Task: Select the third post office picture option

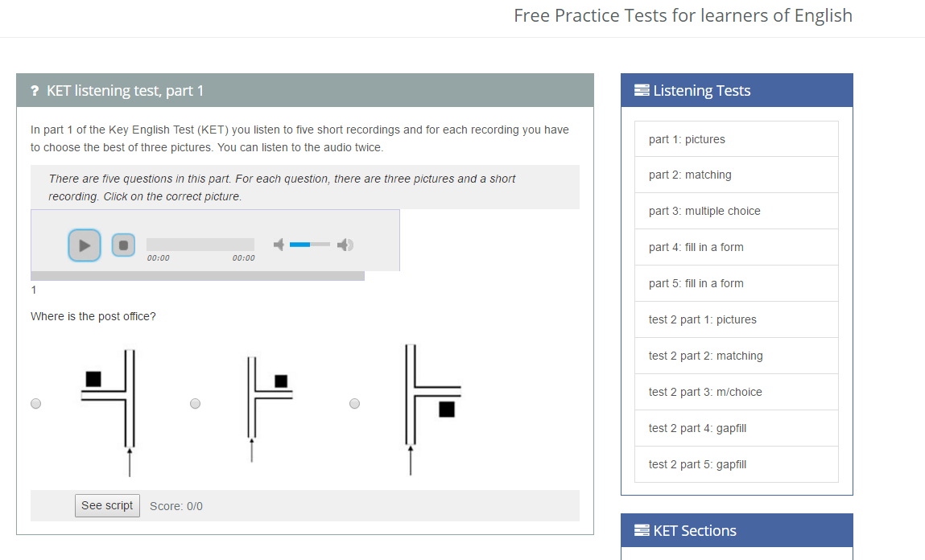Action: click(354, 404)
